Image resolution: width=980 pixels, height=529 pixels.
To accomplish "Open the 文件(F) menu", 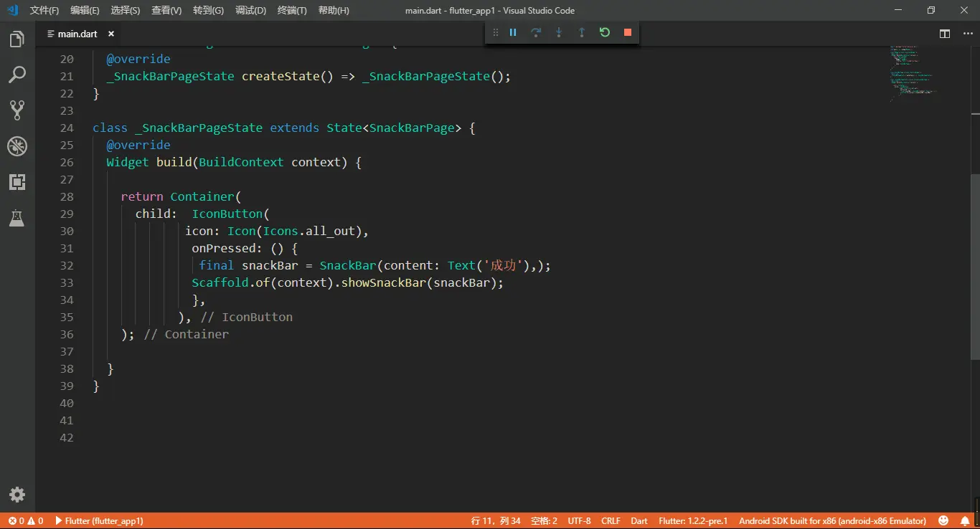I will pyautogui.click(x=44, y=11).
